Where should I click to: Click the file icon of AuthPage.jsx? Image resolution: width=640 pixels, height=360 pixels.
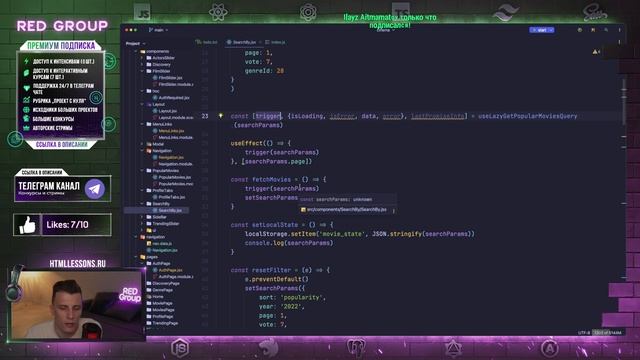[155, 270]
